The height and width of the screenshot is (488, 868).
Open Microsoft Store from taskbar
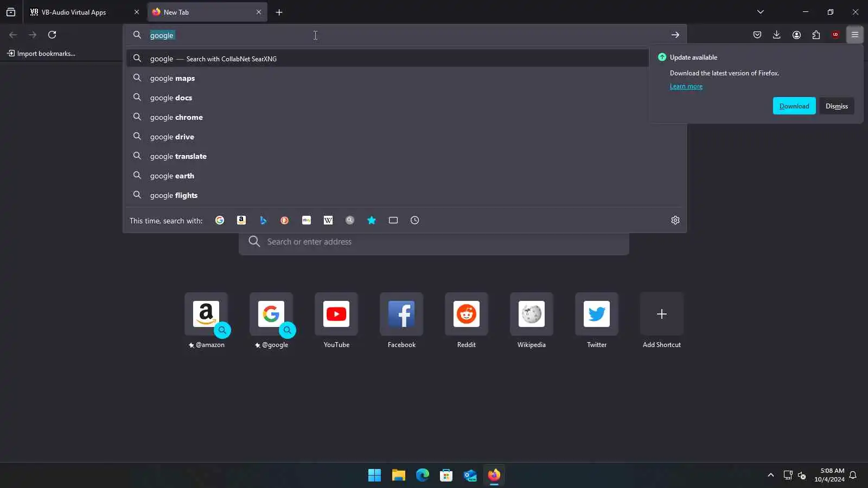pos(446,475)
